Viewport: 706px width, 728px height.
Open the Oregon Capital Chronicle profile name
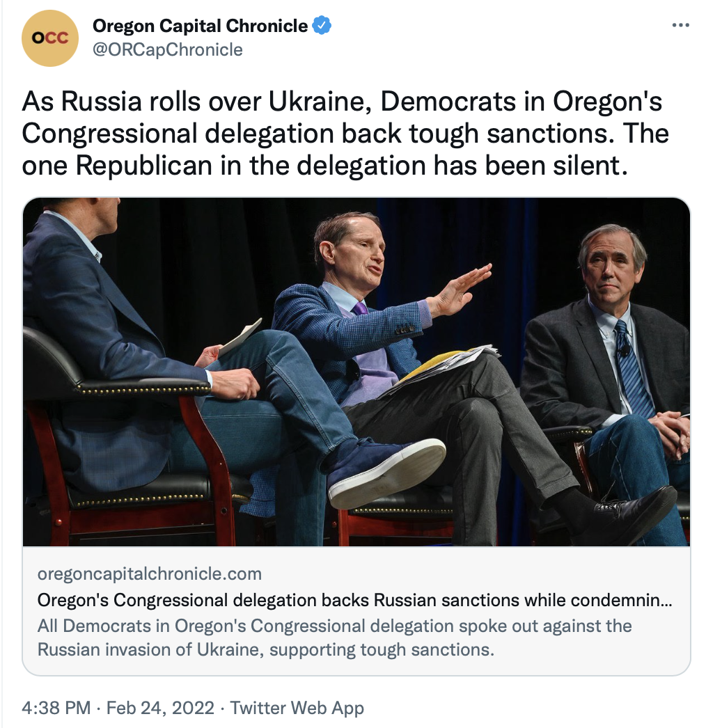(x=201, y=26)
